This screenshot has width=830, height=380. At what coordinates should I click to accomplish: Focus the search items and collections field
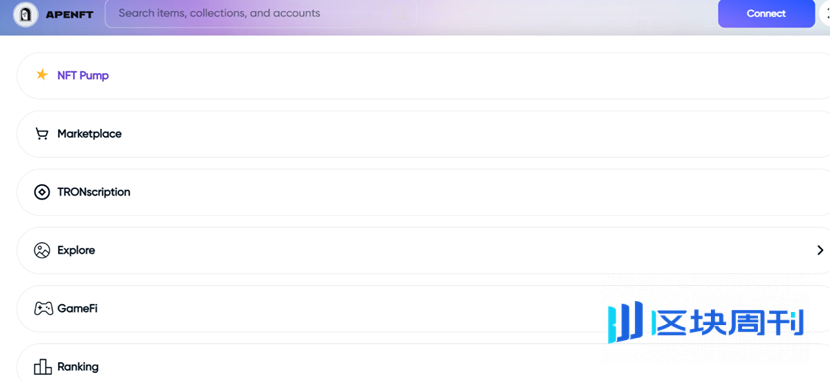click(260, 13)
